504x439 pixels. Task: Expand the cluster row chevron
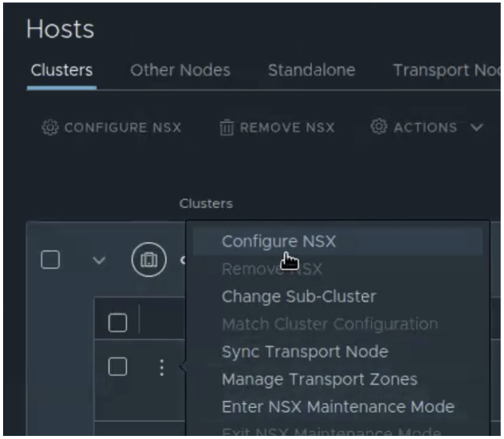(x=99, y=260)
